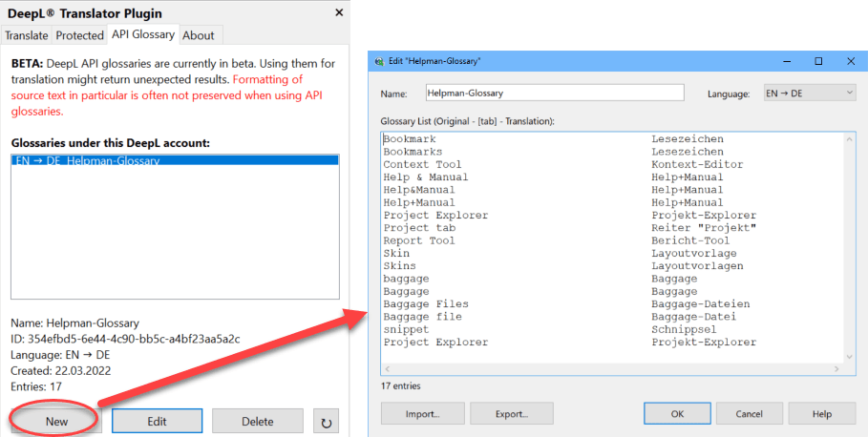Export the glossary entries

[512, 414]
